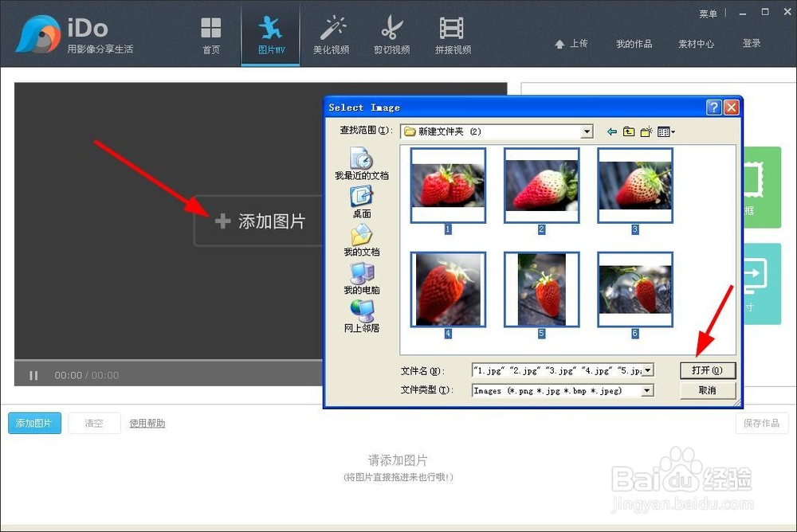The width and height of the screenshot is (797, 532).
Task: Click the 打开 (Open) button
Action: [x=708, y=370]
